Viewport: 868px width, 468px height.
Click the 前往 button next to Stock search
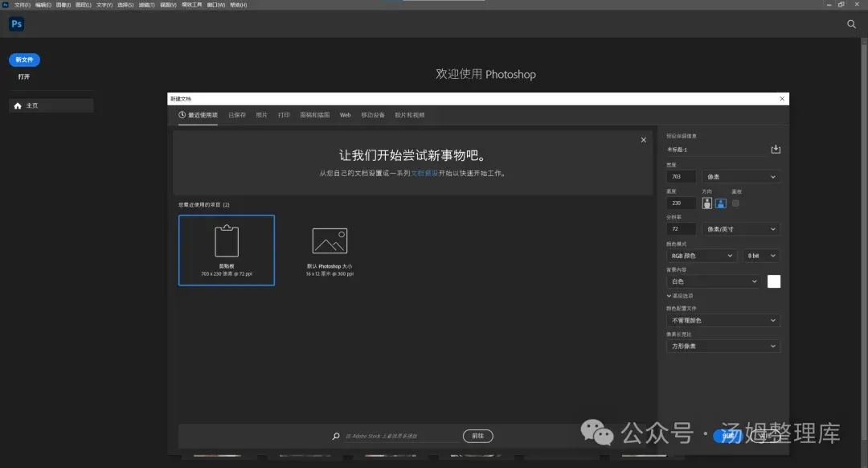[477, 437]
